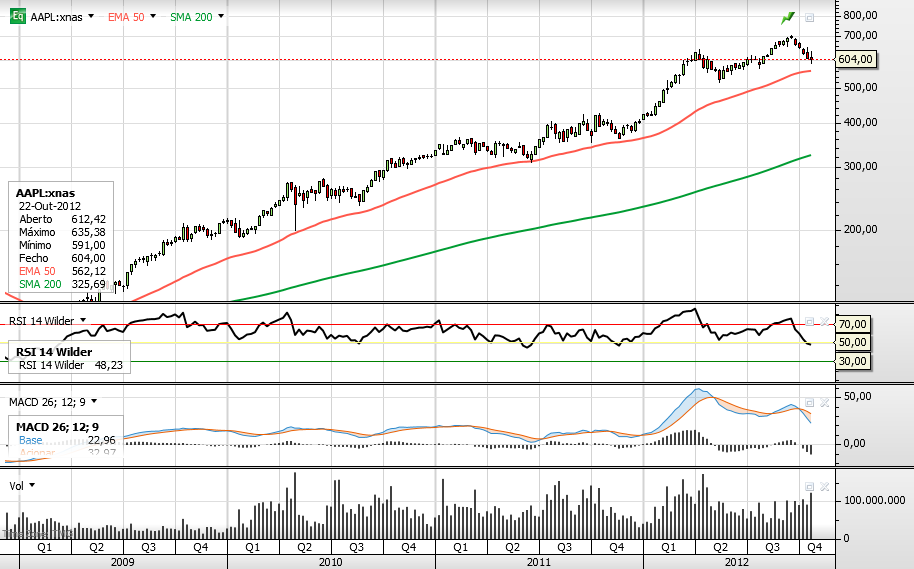Click the 2009 year label on timeline

click(122, 562)
